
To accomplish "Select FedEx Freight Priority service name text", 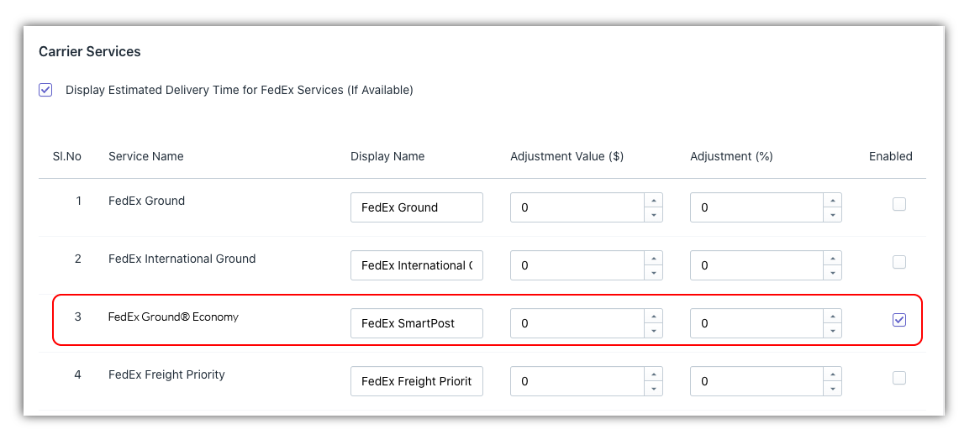I will (167, 374).
